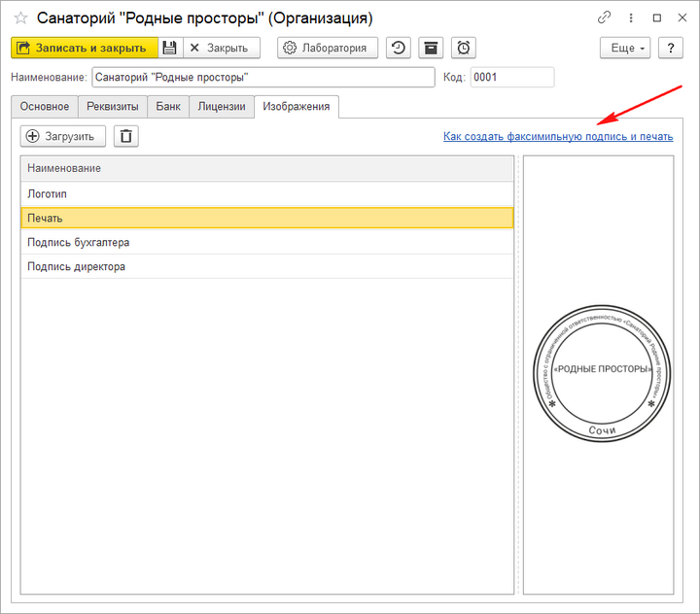Screen dimensions: 700x614
Task: Click the archive box icon
Action: 431,48
